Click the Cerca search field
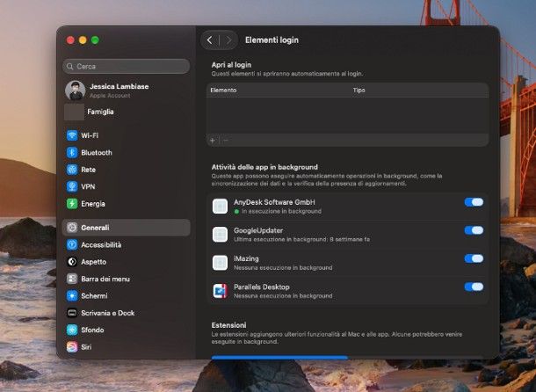 pos(127,67)
